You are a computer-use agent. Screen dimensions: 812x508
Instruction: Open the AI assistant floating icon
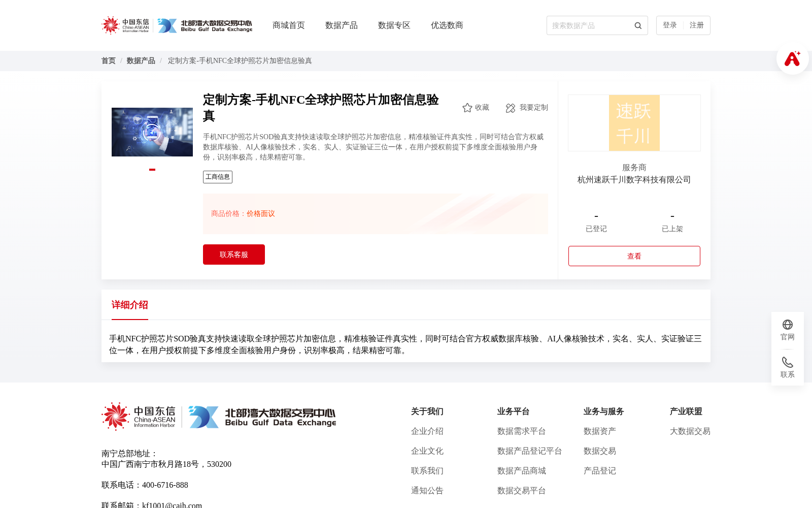[792, 58]
